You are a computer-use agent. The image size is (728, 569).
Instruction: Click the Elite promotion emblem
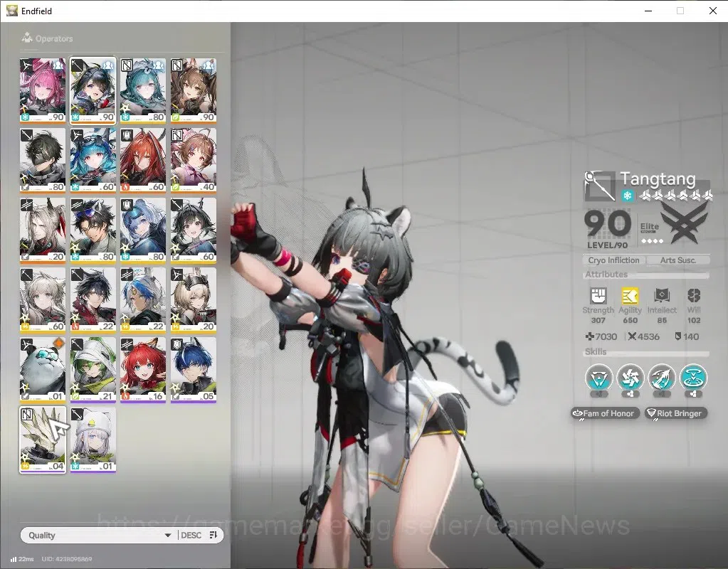point(685,224)
